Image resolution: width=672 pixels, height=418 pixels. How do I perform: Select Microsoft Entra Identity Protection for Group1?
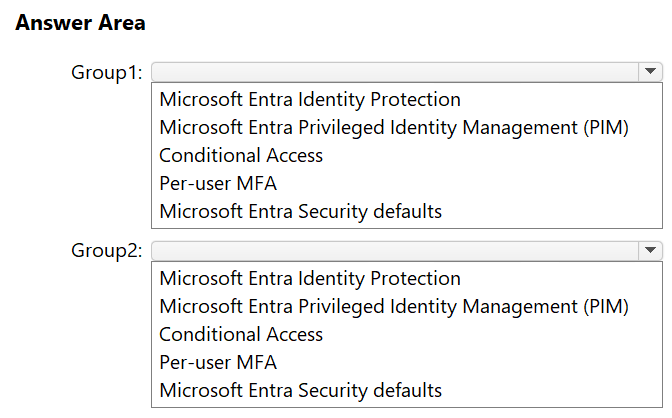tap(309, 100)
